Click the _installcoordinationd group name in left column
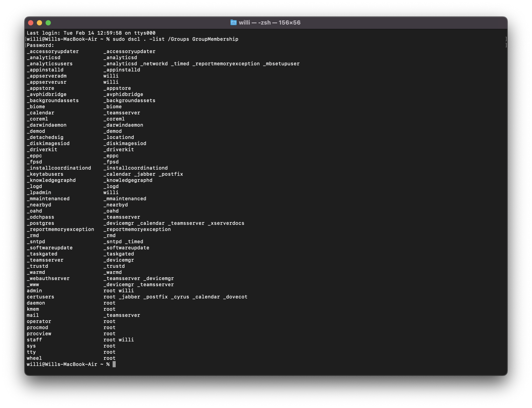 (59, 168)
